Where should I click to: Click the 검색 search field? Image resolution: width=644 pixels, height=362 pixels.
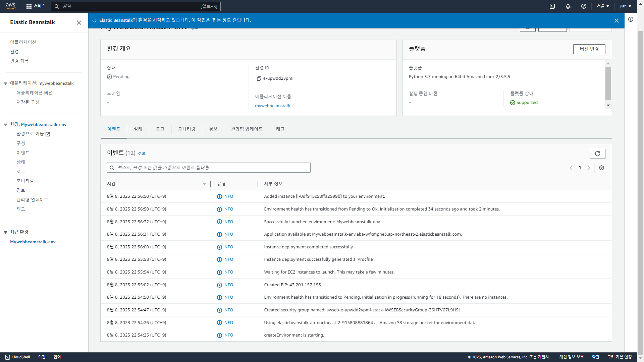136,6
